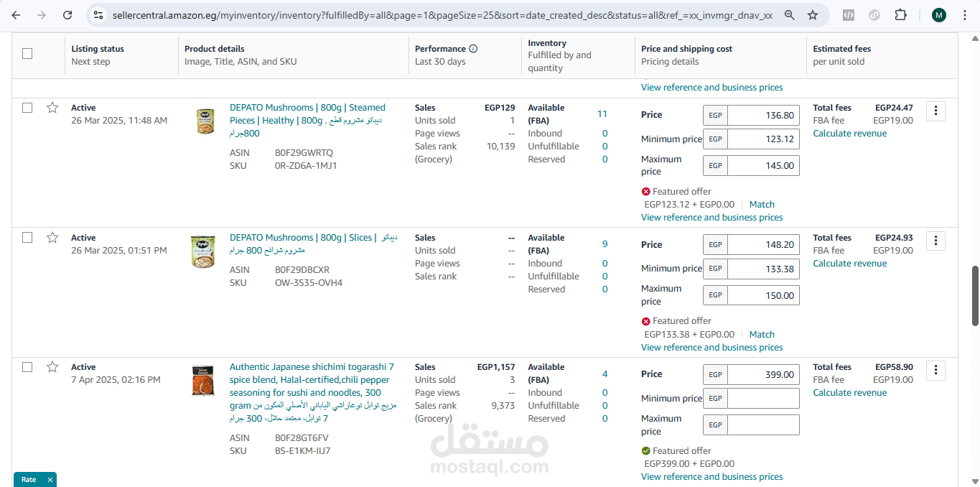This screenshot has height=487, width=980.
Task: Click available quantity 9 link
Action: pos(605,244)
